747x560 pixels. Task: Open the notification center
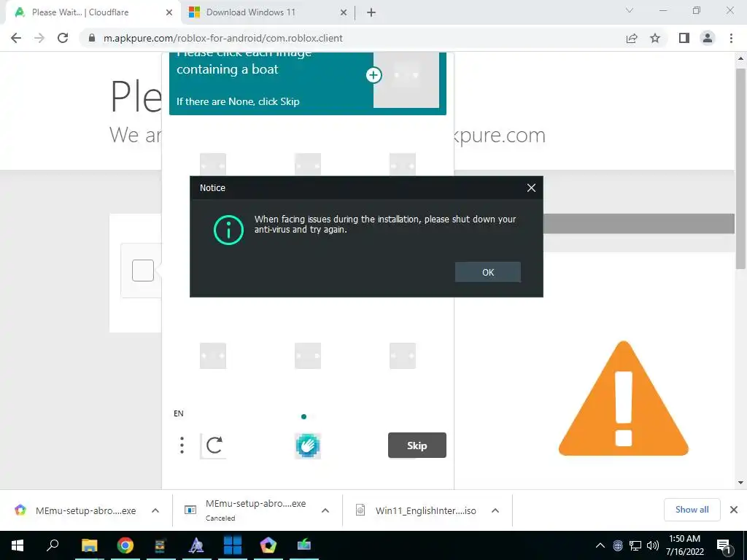click(724, 545)
